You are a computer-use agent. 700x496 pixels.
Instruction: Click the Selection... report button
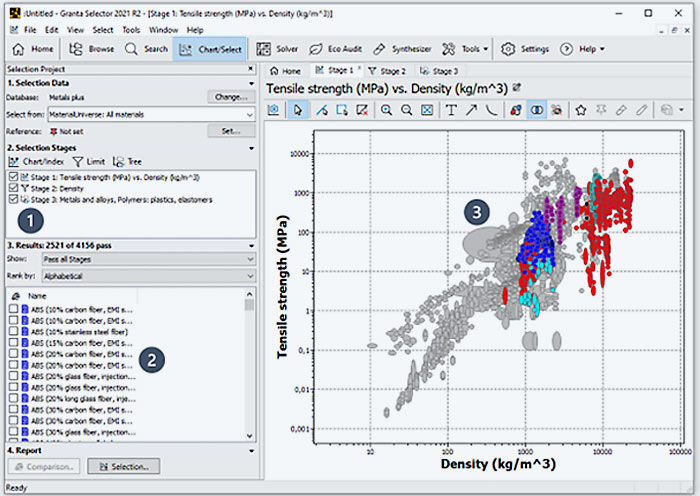[x=123, y=466]
